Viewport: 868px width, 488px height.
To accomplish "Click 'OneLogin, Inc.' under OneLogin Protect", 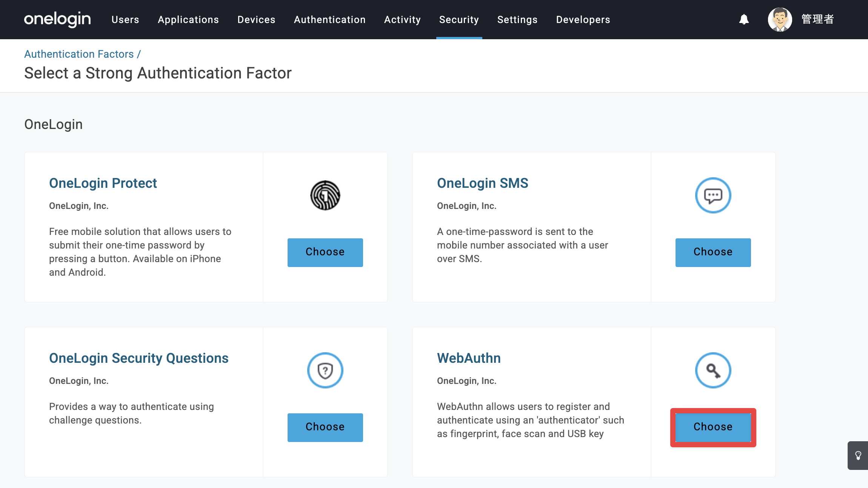I will click(x=79, y=206).
